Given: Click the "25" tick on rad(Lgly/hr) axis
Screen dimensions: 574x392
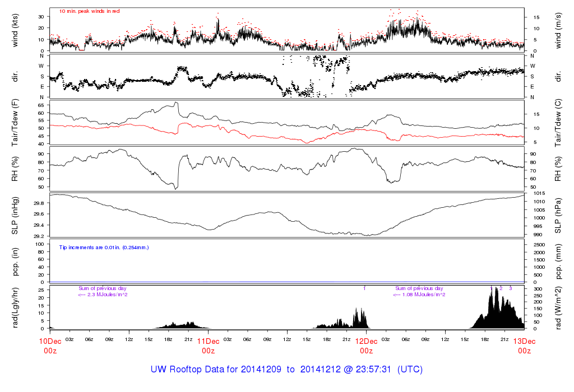Looking at the screenshot, I should 41,290.
